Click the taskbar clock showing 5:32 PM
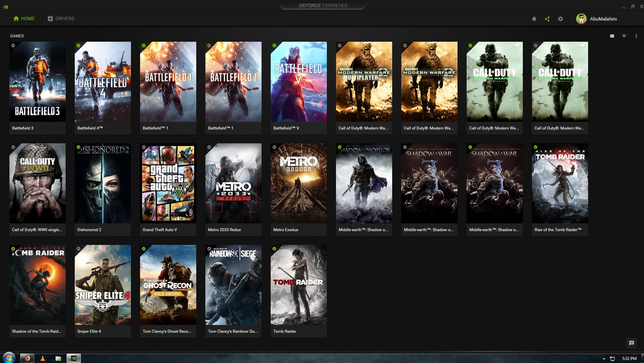Screen dimensions: 644x363 coord(629,359)
